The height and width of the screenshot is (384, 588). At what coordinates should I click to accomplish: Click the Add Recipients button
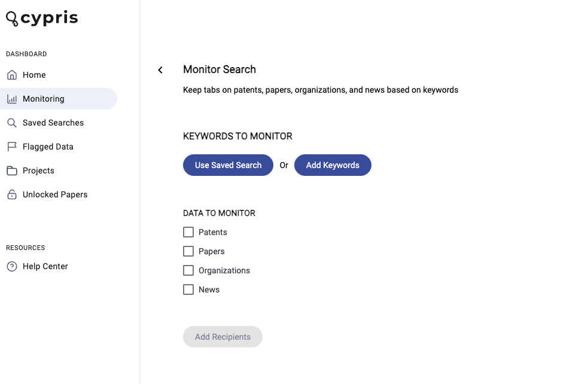pyautogui.click(x=223, y=337)
